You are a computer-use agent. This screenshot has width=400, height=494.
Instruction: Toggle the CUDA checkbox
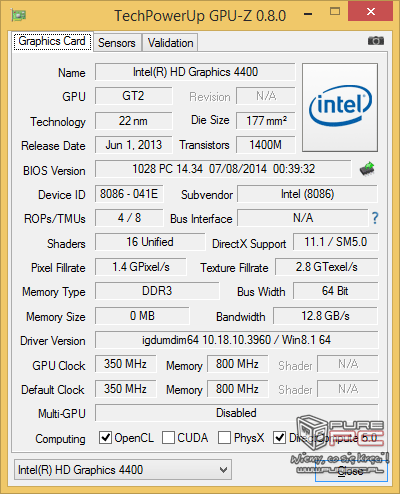coord(168,437)
